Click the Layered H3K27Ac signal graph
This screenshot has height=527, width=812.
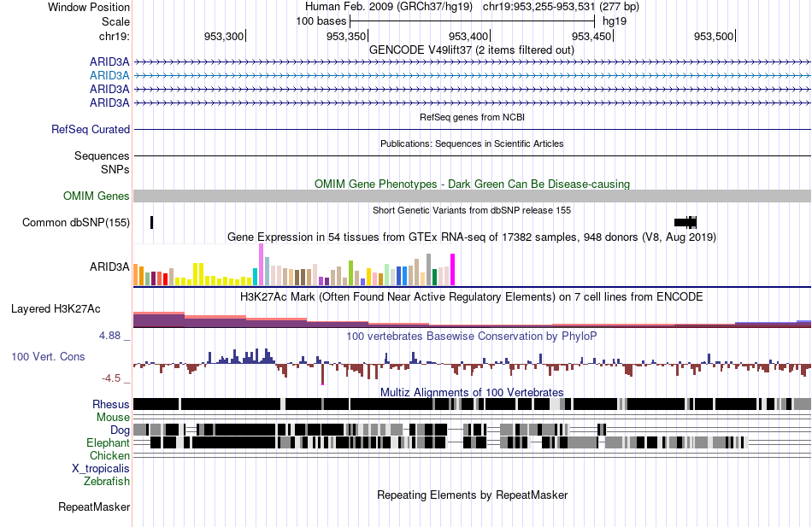coord(472,319)
